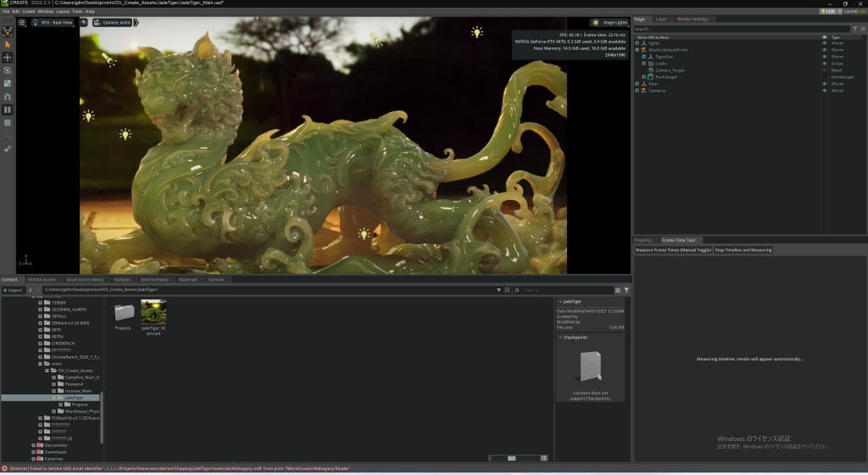
Task: Click the Stage panel Search field
Action: coord(742,29)
